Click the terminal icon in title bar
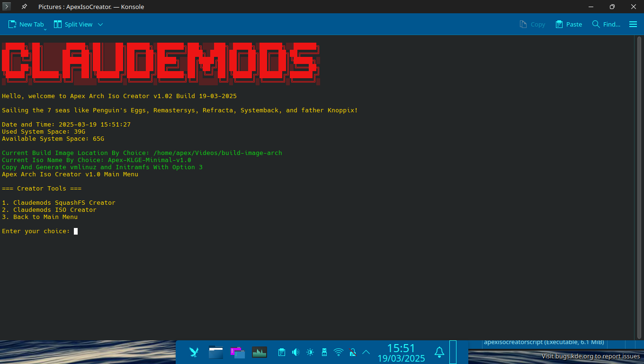 coord(7,7)
